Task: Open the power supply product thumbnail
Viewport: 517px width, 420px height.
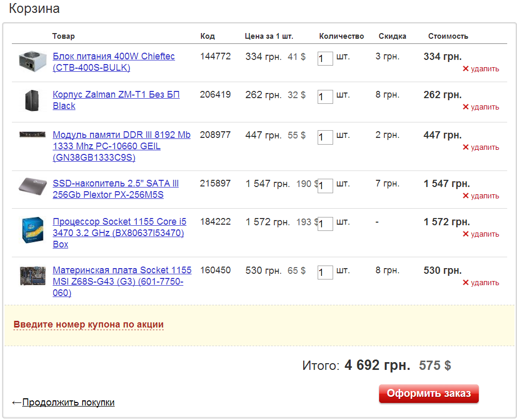Action: [33, 61]
